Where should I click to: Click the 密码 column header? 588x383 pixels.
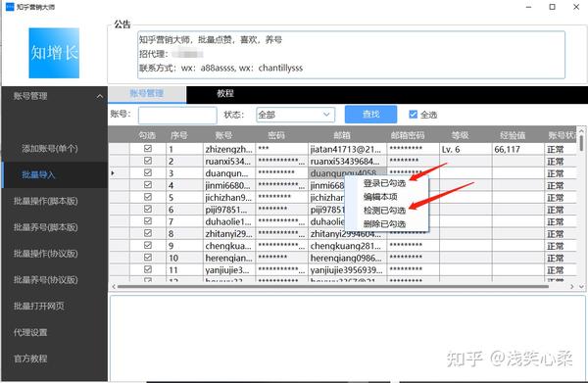pos(276,135)
